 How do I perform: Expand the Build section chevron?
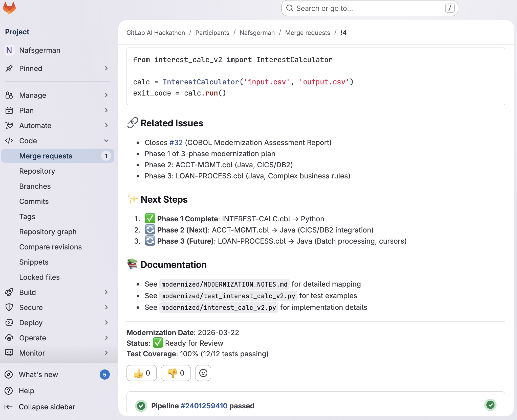[106, 292]
